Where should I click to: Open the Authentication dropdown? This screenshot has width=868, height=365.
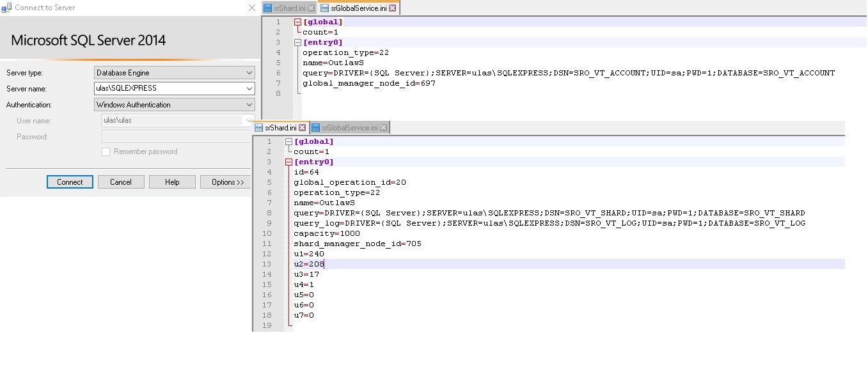249,105
